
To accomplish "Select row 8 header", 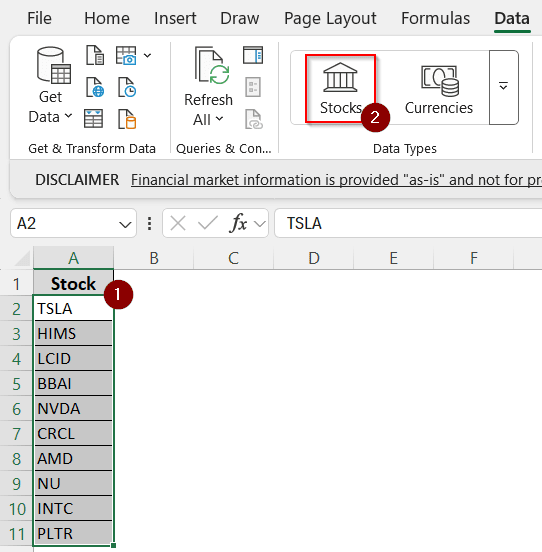I will click(16, 459).
